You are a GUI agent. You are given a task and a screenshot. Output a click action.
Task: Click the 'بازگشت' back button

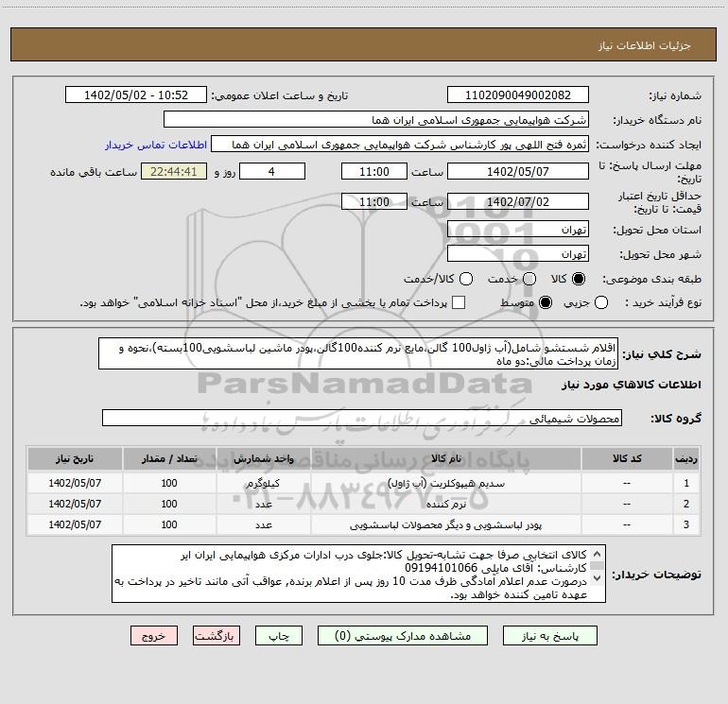(x=217, y=637)
